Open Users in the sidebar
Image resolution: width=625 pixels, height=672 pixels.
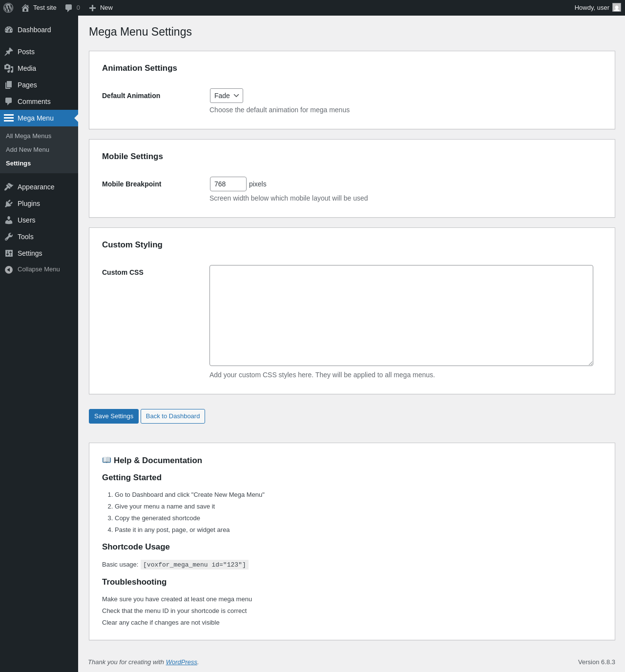pos(39,220)
